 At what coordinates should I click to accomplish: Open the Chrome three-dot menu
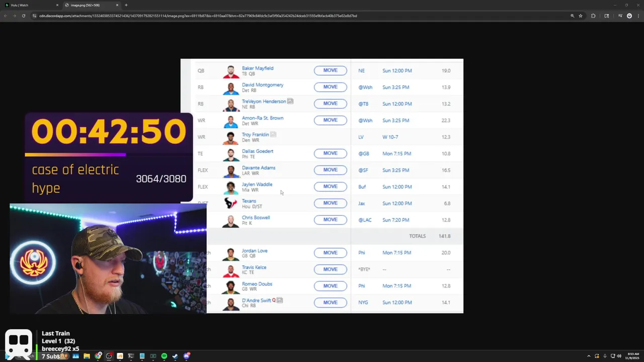[638, 16]
